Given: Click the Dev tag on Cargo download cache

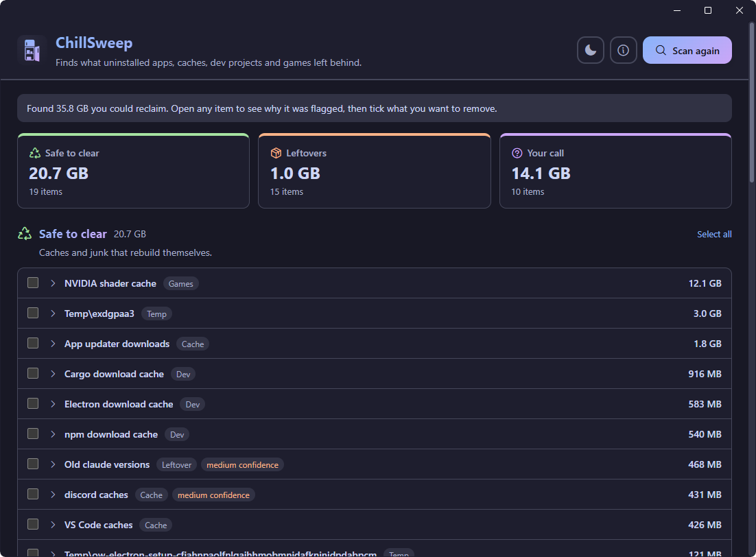Looking at the screenshot, I should pyautogui.click(x=183, y=375).
